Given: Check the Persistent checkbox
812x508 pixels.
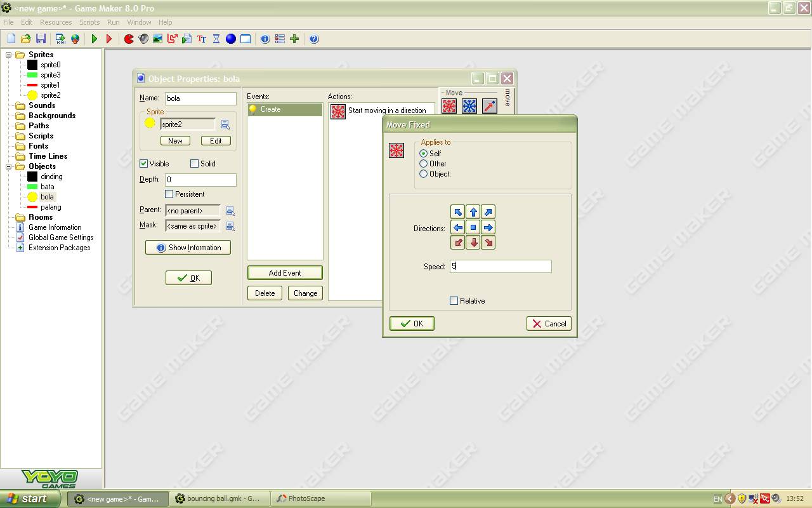Looking at the screenshot, I should click(169, 194).
